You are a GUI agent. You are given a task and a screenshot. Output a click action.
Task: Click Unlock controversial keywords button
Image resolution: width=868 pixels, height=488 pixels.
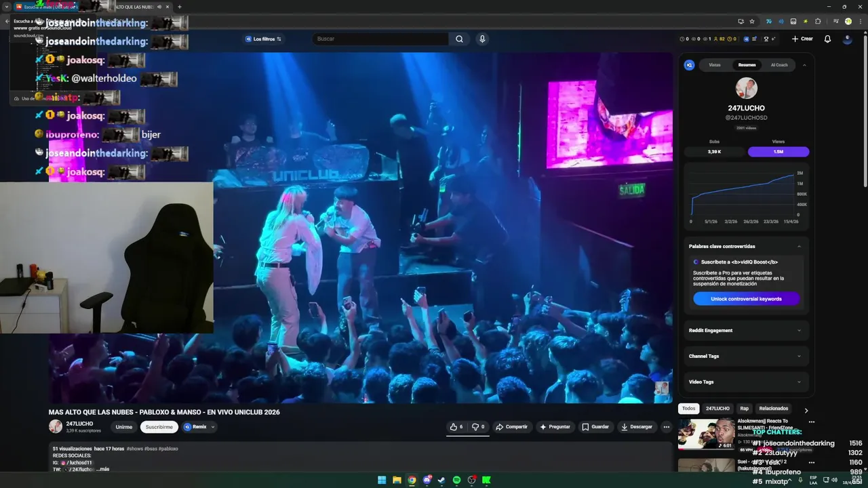747,299
